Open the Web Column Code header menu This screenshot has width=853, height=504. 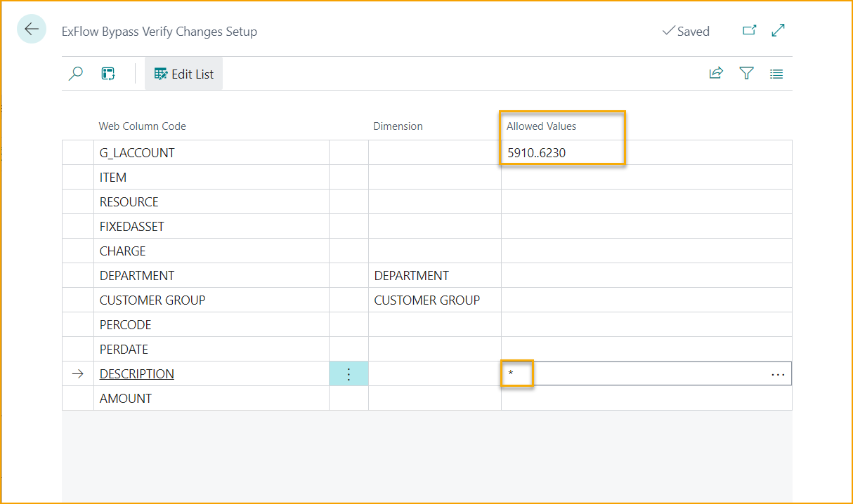pos(142,126)
